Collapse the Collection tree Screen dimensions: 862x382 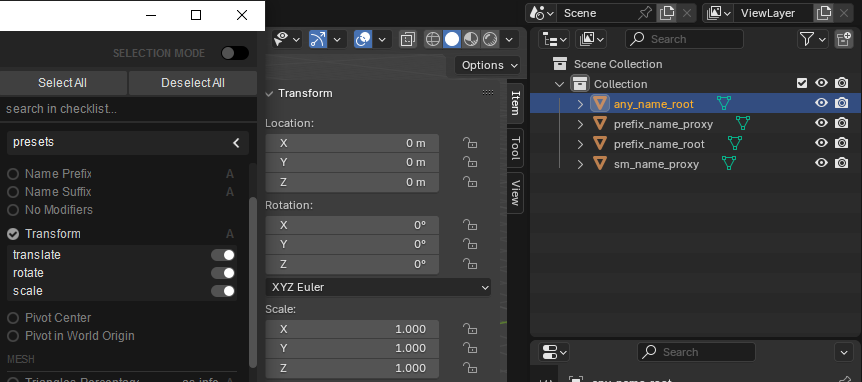pos(560,84)
